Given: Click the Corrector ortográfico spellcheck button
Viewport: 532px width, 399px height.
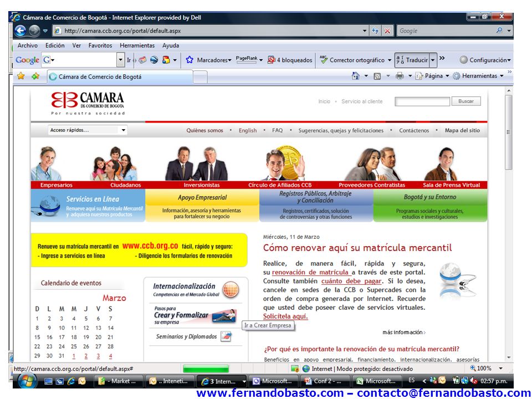Looking at the screenshot, I should [352, 60].
